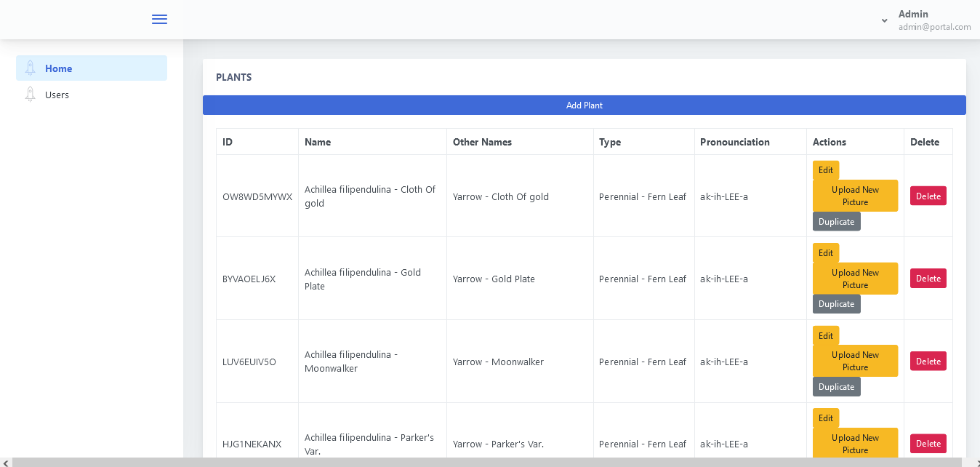Screen dimensions: 980x467
Task: Duplicate the Moonwalker plant
Action: coord(836,386)
